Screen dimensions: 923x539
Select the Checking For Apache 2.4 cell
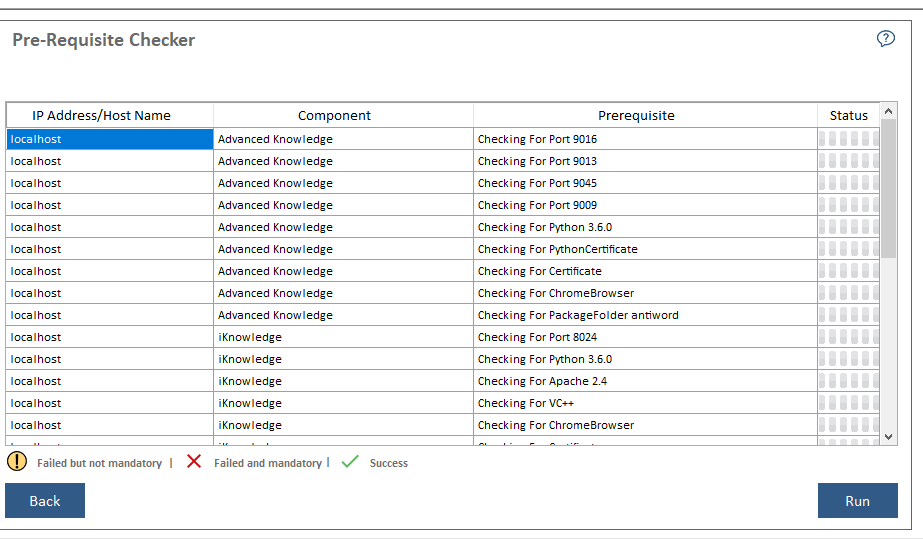tap(542, 381)
